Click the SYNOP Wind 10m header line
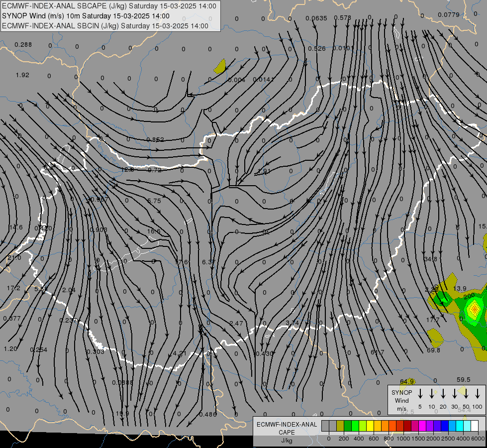 pos(86,16)
